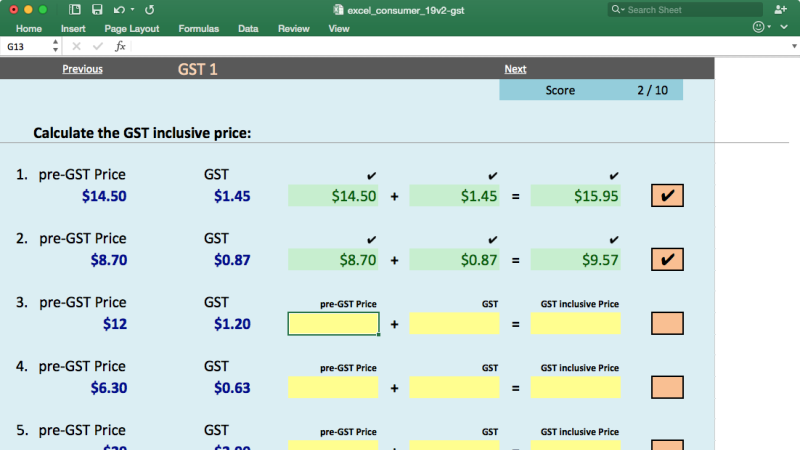Screen dimensions: 800x450
Task: Open the Review ribbon tab
Action: [x=293, y=29]
